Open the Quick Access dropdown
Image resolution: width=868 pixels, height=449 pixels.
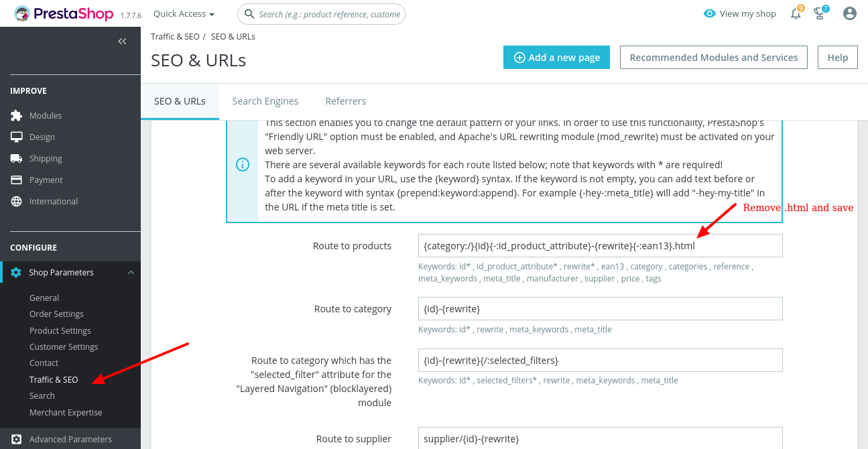coord(184,13)
